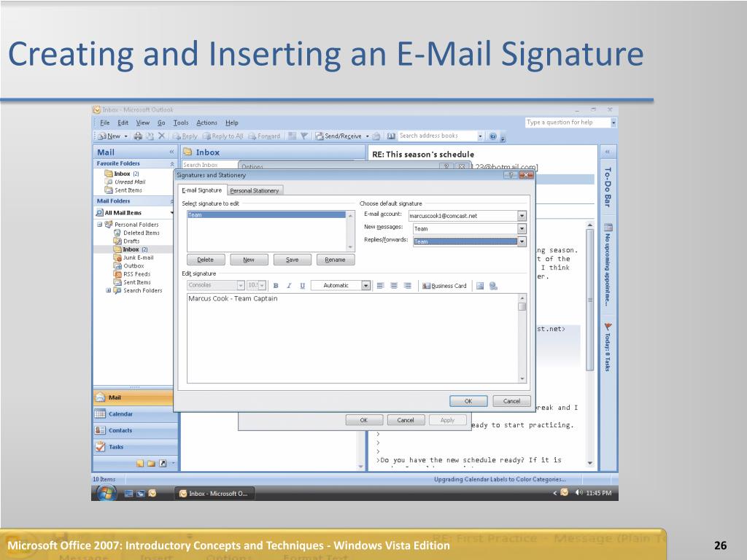Toggle Underline in signature editor
747x560 pixels.
click(302, 286)
